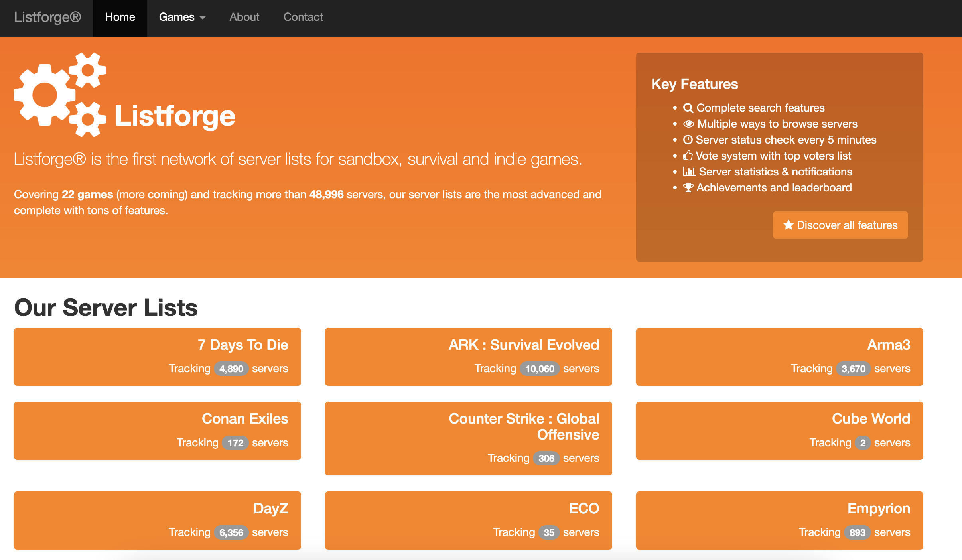Open the About page

[x=244, y=17]
